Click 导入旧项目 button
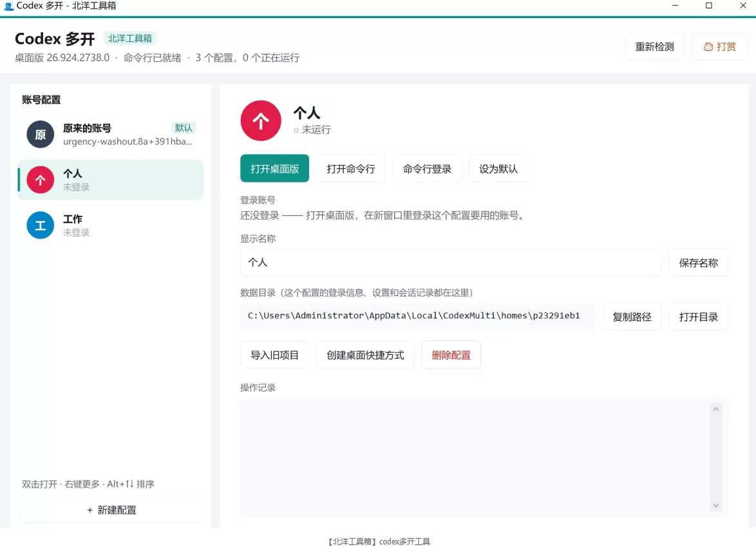756x547 pixels. pyautogui.click(x=275, y=355)
